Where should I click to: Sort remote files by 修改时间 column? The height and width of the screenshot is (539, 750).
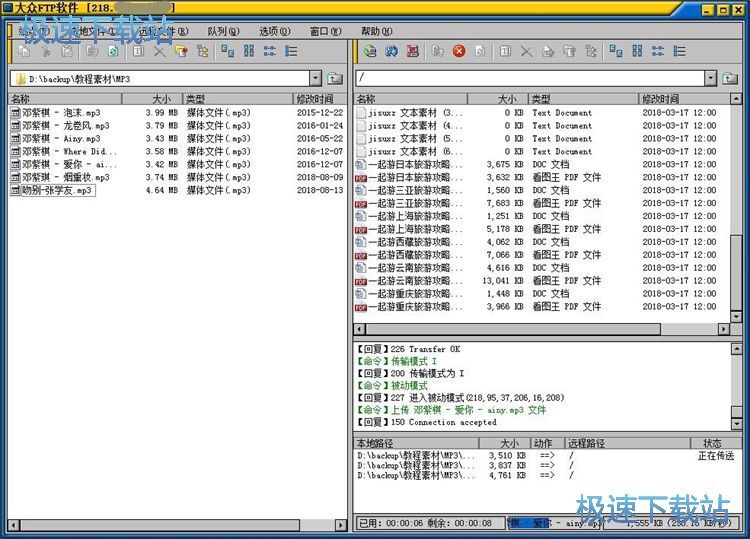coord(684,99)
